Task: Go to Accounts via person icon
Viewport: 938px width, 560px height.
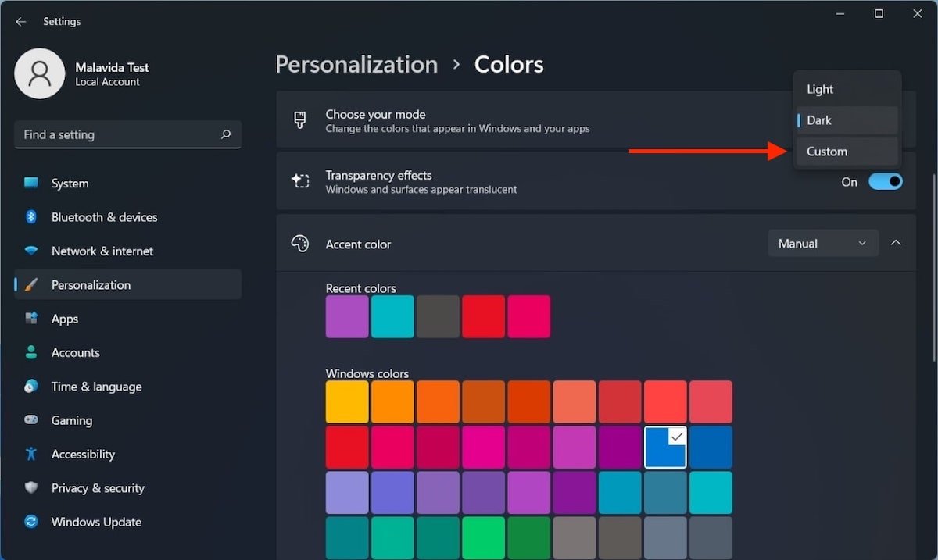Action: coord(31,352)
